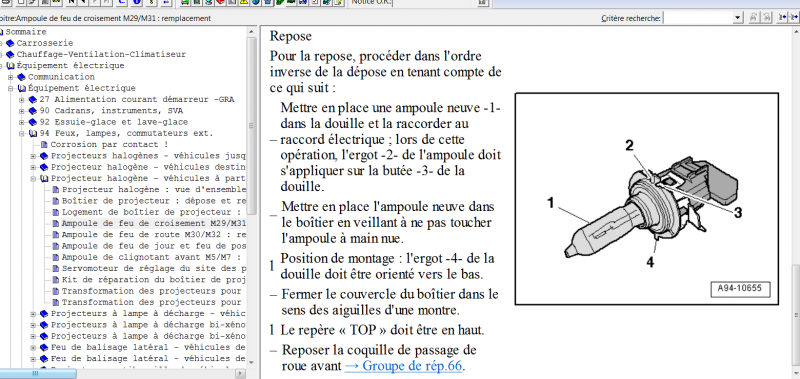Image resolution: width=800 pixels, height=379 pixels.
Task: Collapse Projecteur halogène - véhicules à part node
Action: click(33, 179)
